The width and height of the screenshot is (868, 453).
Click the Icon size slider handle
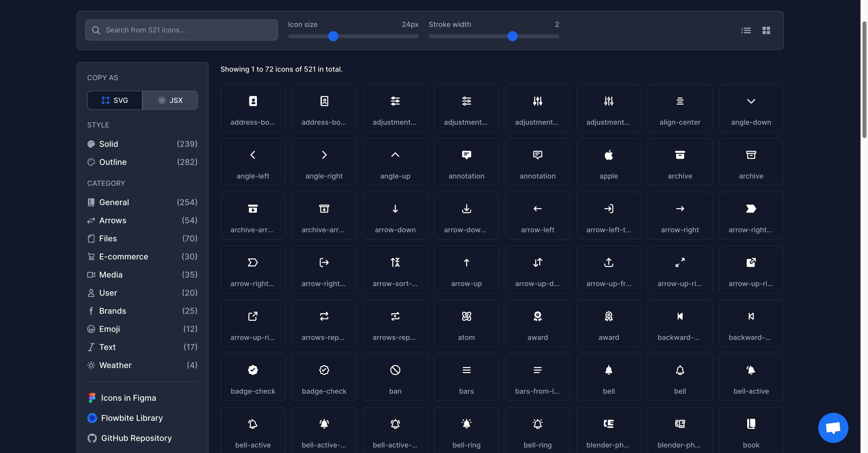coord(333,36)
